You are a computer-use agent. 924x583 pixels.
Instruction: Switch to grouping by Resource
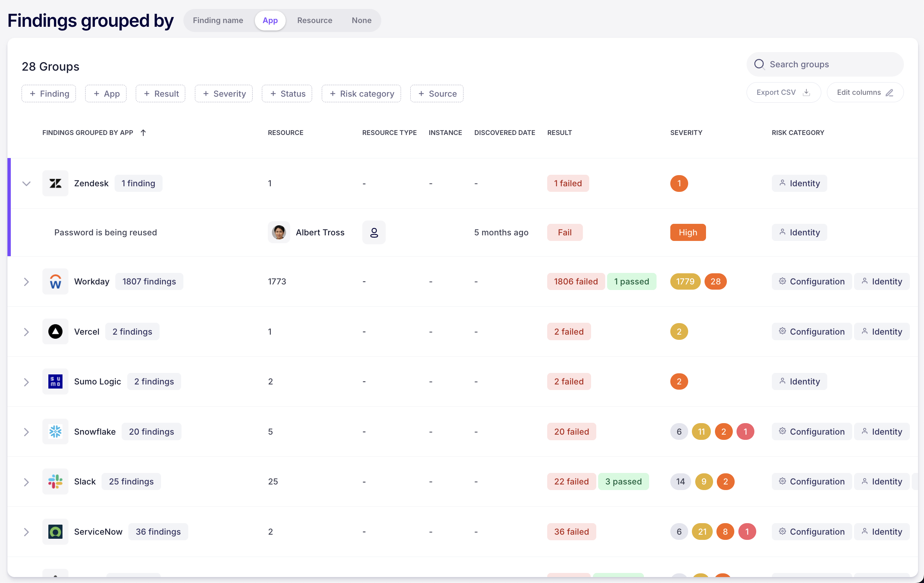click(315, 20)
